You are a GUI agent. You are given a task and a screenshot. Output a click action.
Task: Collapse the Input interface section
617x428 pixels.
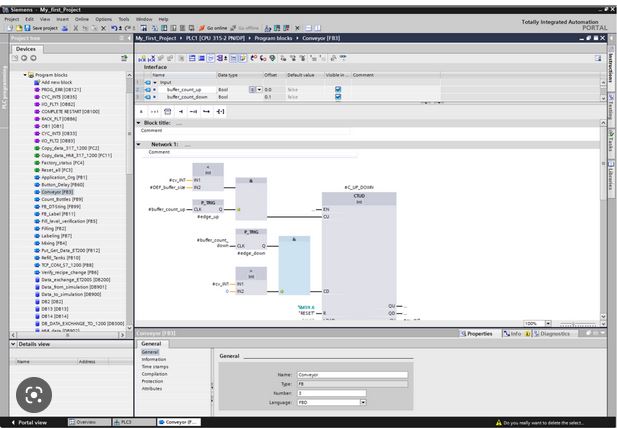tap(155, 82)
